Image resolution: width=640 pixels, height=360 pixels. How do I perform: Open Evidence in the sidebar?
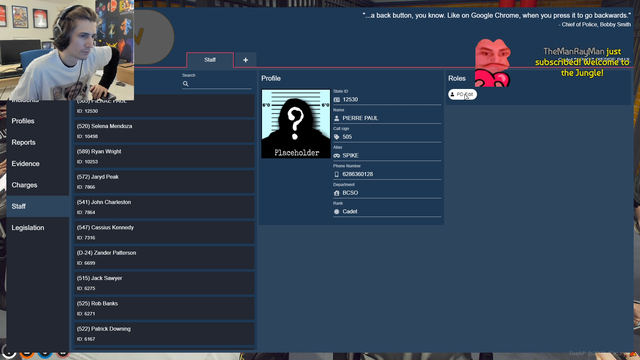(38, 164)
